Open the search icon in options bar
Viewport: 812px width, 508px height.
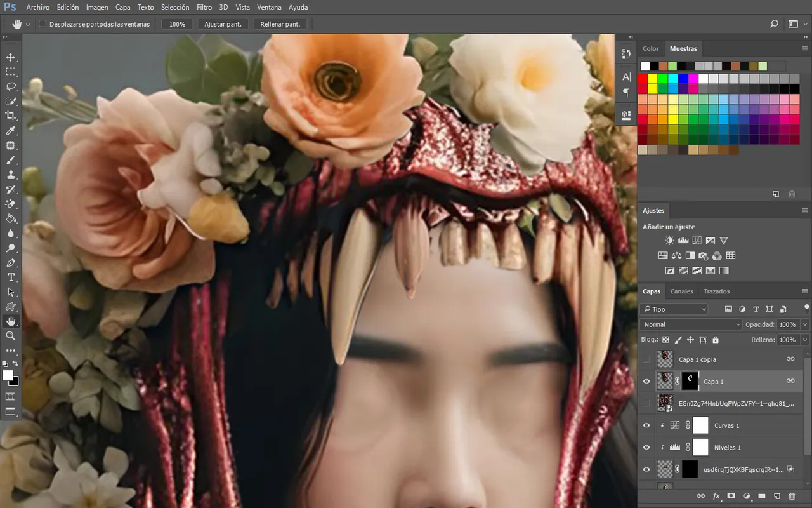point(774,24)
